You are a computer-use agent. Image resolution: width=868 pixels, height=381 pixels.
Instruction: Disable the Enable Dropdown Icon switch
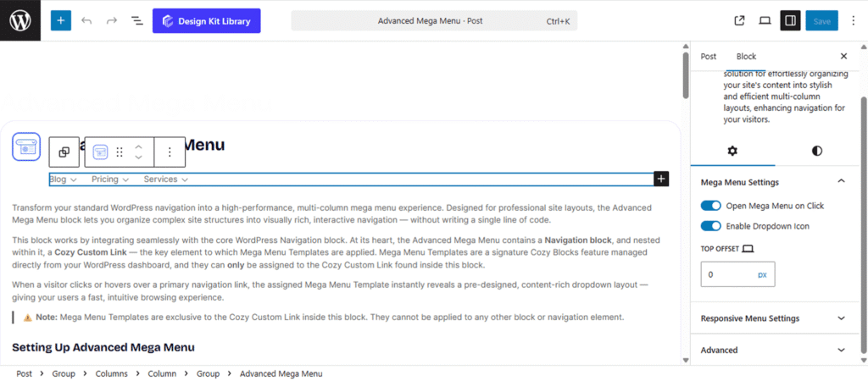click(711, 226)
